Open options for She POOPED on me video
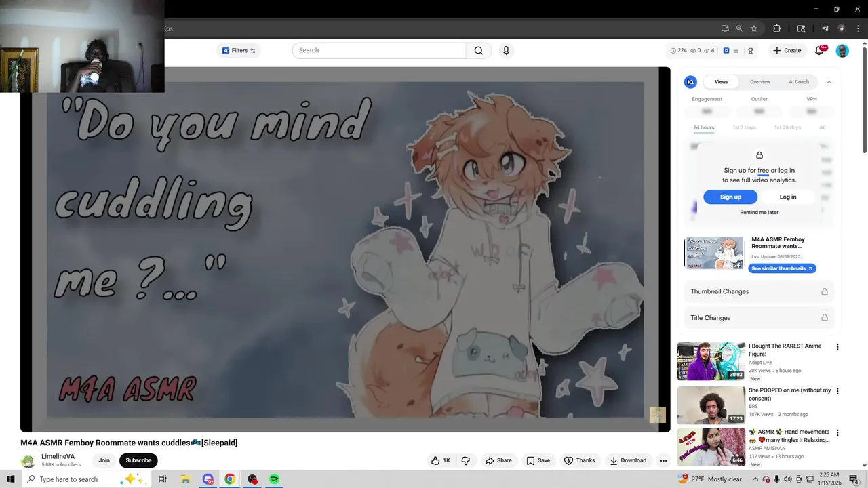 pyautogui.click(x=837, y=391)
